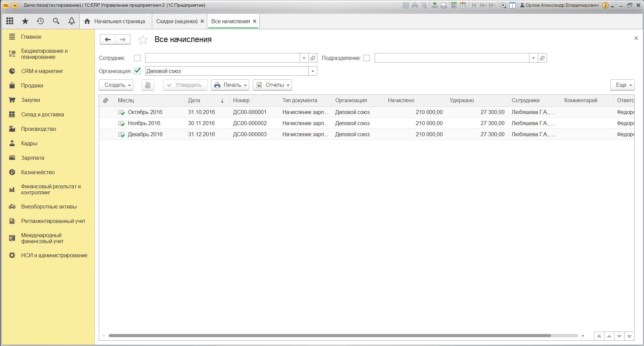Click the 1C application main menu icon
Viewport: 644px width, 346px height.
click(15, 5)
